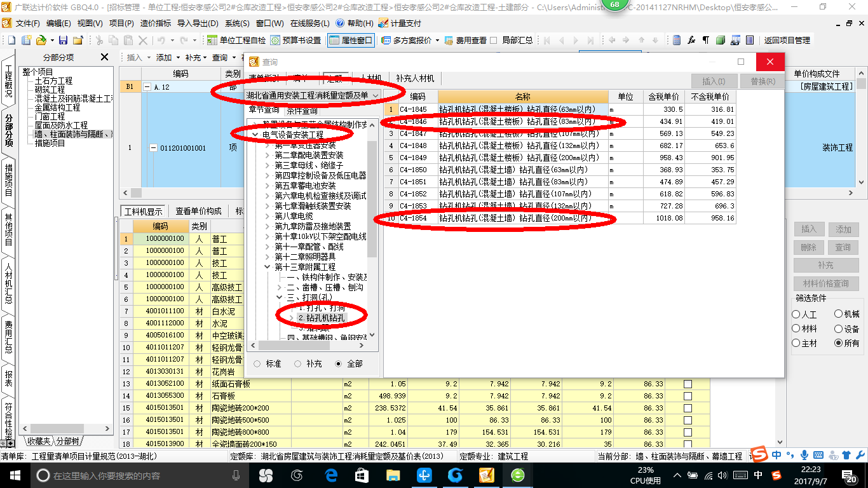Expand 第二章配电装置安装 node
Screen dimensions: 868x488
coord(268,155)
